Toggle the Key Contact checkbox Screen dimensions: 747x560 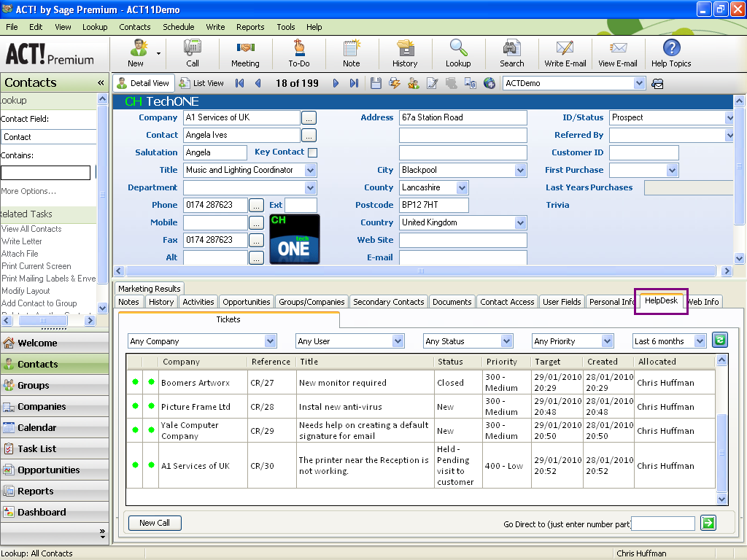[312, 153]
